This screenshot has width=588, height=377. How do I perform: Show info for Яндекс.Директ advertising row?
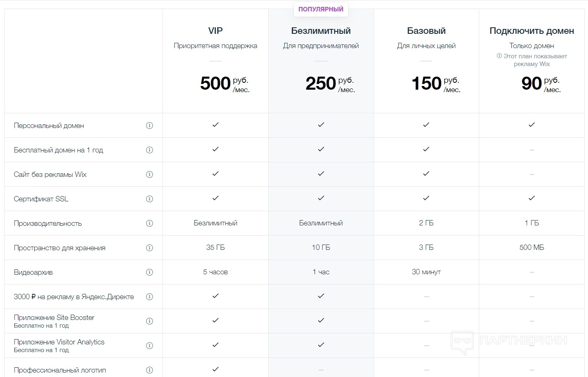tap(150, 297)
